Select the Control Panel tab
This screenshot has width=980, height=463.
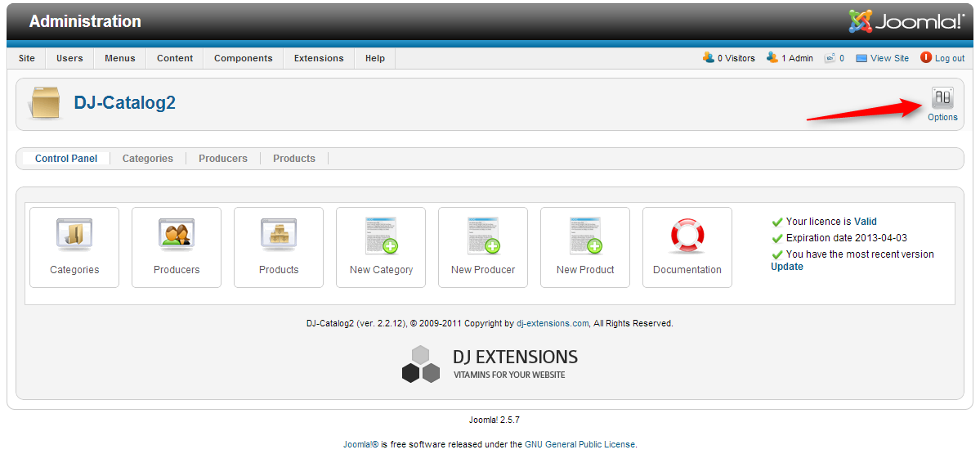click(66, 159)
